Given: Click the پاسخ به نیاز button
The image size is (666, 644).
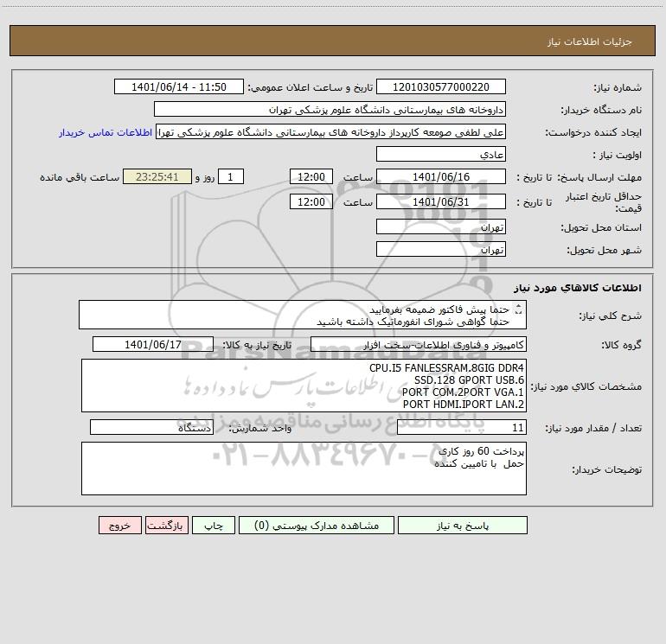Looking at the screenshot, I should pos(463,525).
